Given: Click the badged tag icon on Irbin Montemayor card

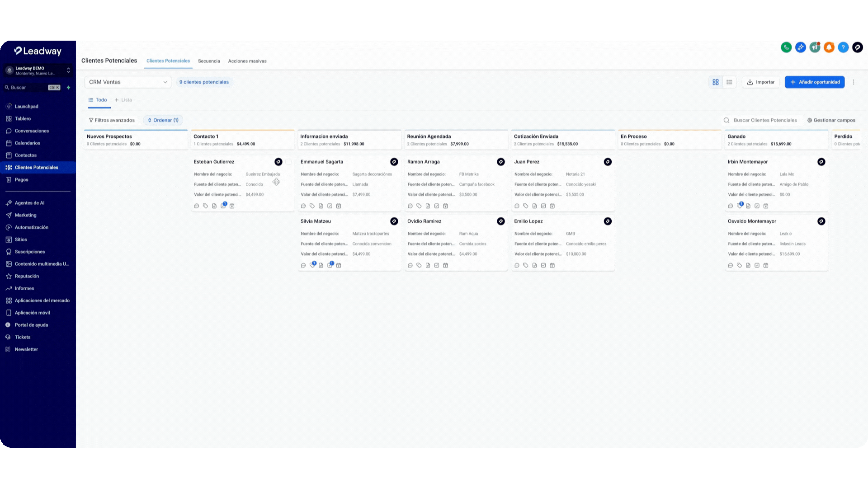Looking at the screenshot, I should 740,205.
